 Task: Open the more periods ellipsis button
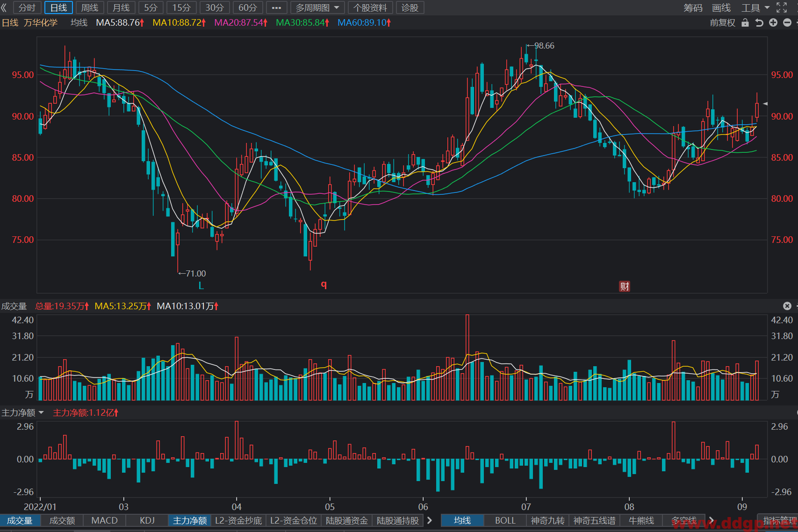pos(276,7)
